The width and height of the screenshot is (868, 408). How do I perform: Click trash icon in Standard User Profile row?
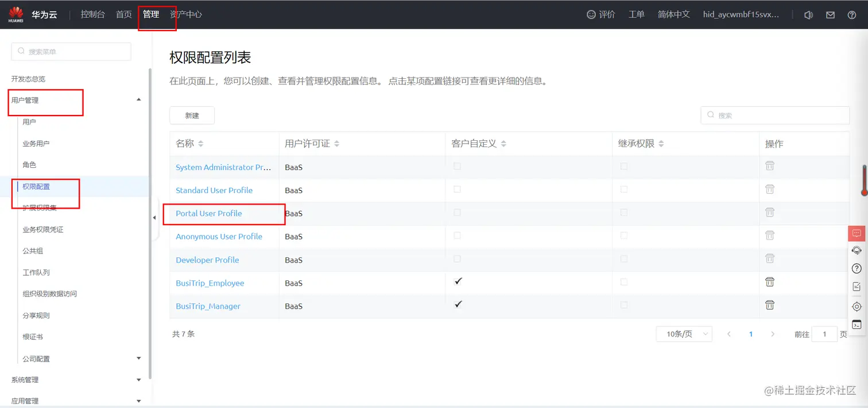tap(770, 189)
